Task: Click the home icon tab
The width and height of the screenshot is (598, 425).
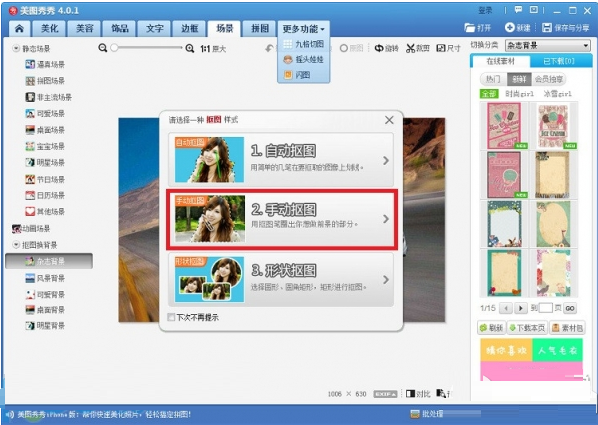Action: click(x=19, y=28)
